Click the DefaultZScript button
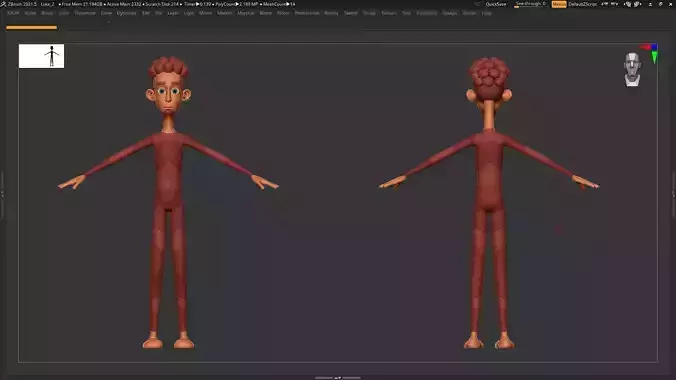Viewport: 676px width, 380px height. pyautogui.click(x=582, y=4)
